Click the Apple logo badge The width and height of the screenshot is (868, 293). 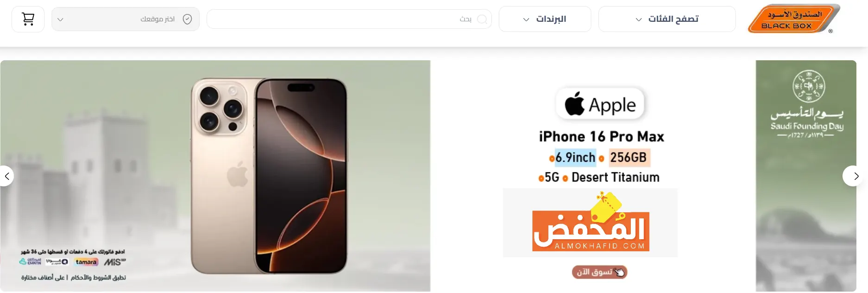600,104
